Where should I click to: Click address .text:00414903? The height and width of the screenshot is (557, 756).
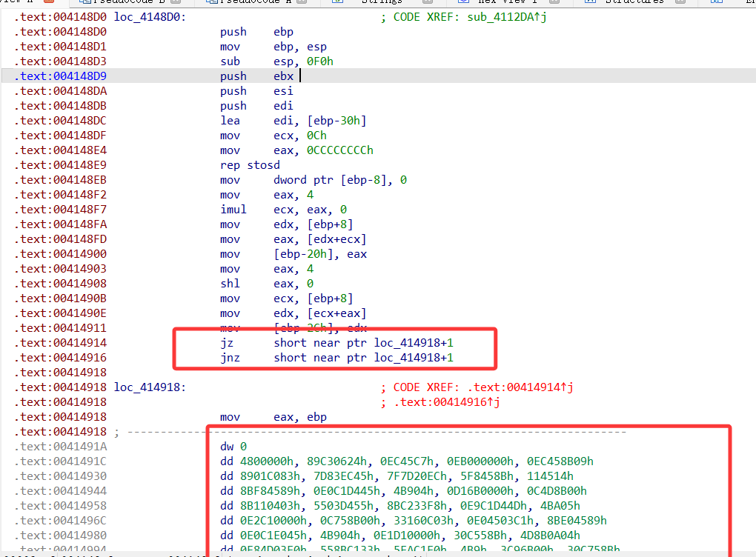pyautogui.click(x=61, y=270)
